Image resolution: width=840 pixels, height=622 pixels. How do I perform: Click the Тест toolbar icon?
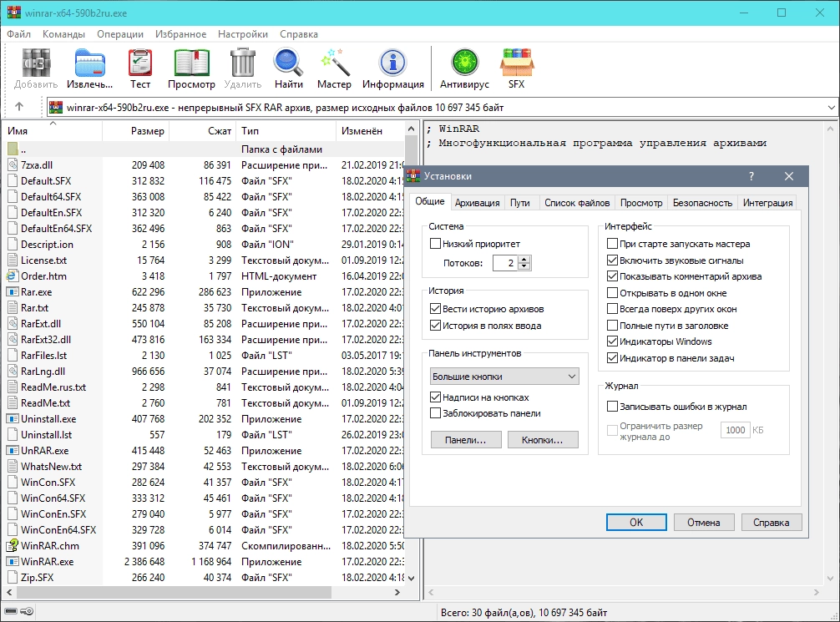tap(139, 63)
